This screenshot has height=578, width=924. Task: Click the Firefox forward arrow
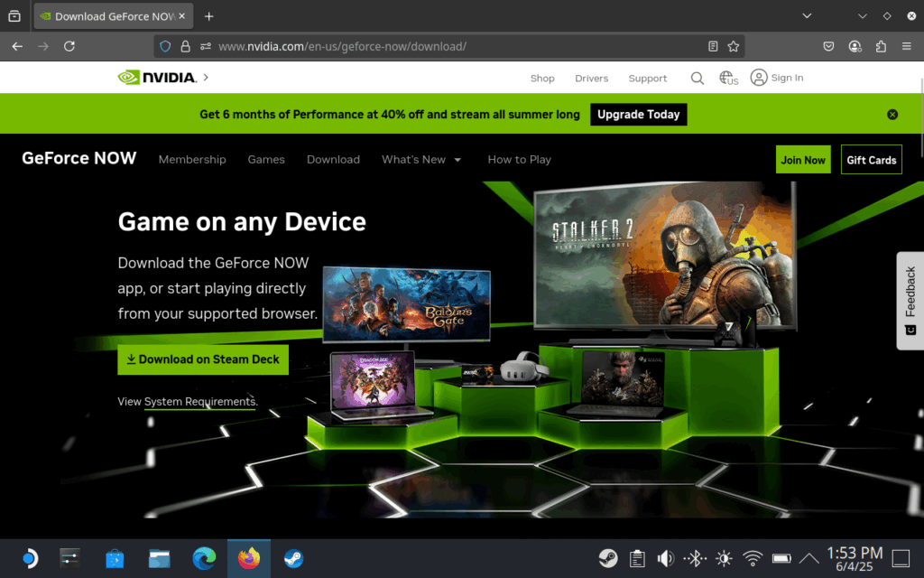click(x=43, y=46)
